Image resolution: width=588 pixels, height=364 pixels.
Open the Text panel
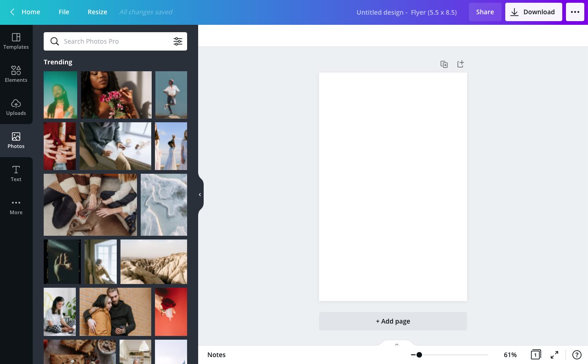coord(16,173)
